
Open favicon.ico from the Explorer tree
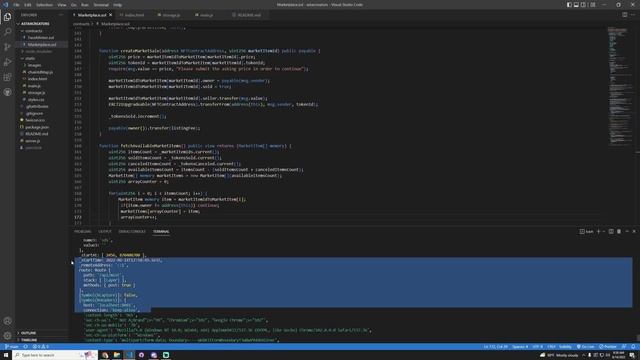coord(36,120)
